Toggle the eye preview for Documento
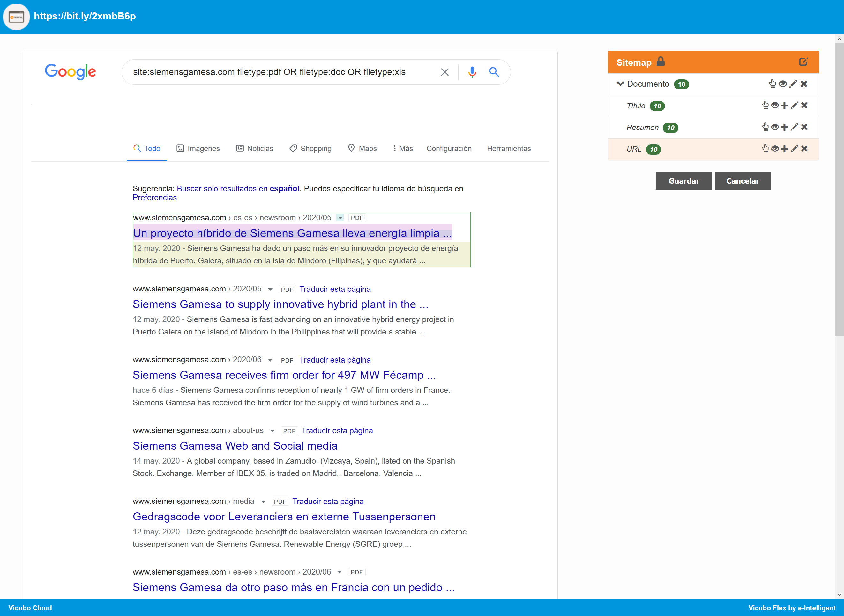844x616 pixels. (783, 84)
